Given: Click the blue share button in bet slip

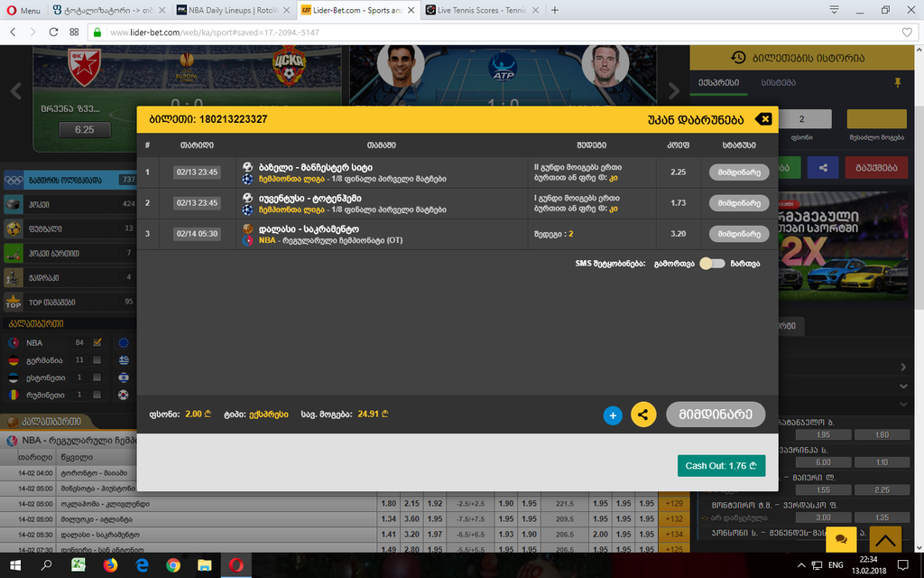Looking at the screenshot, I should point(823,167).
